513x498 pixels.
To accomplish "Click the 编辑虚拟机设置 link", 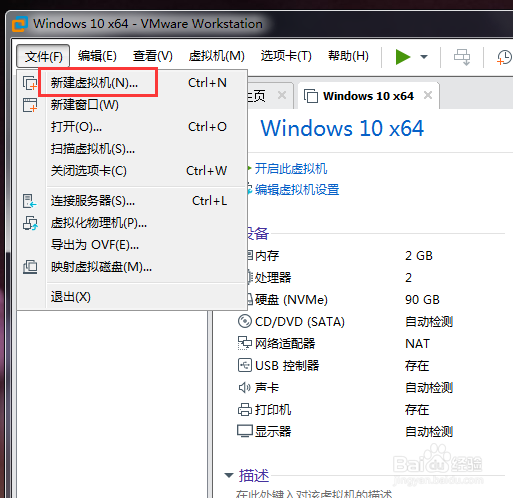I will click(x=297, y=190).
